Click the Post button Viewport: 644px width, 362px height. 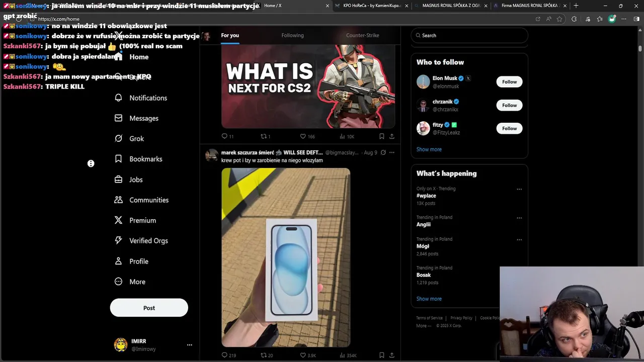[149, 308]
